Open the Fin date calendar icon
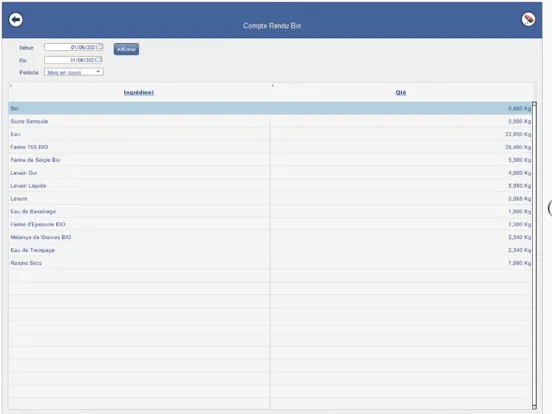The height and width of the screenshot is (414, 552). (x=100, y=59)
